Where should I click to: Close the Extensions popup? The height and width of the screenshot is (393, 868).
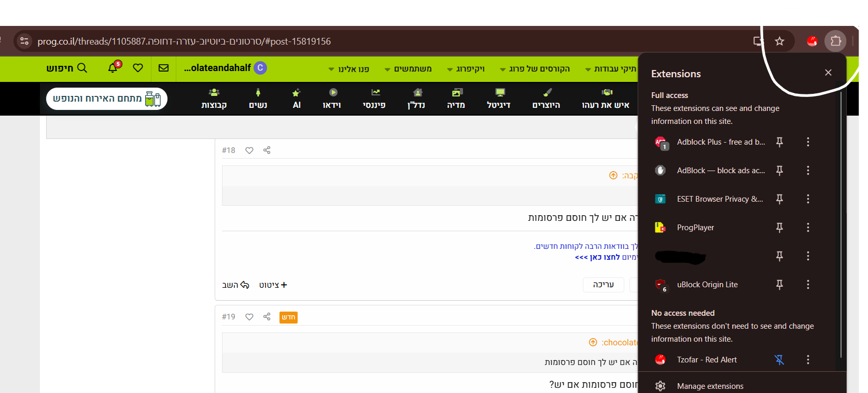pos(828,73)
